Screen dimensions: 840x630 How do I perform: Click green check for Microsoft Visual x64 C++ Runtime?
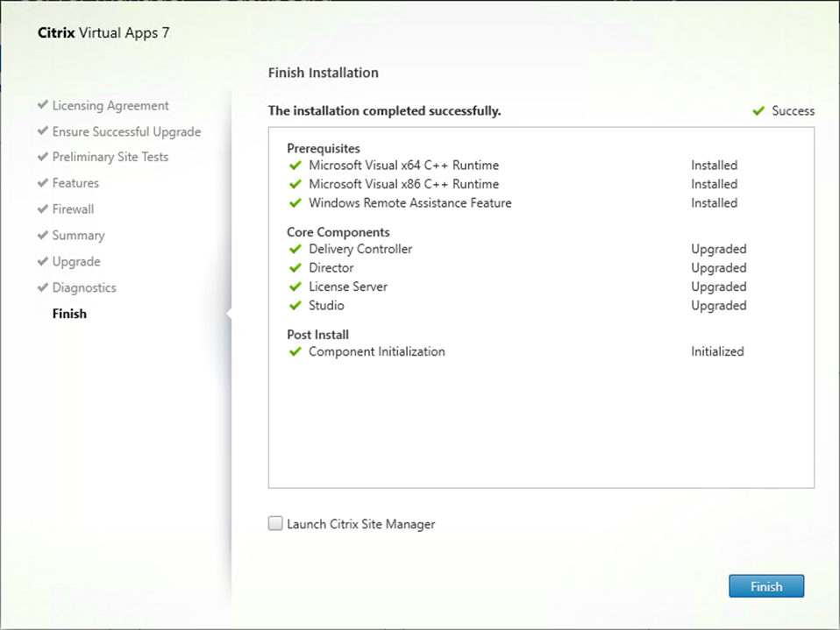pos(295,166)
